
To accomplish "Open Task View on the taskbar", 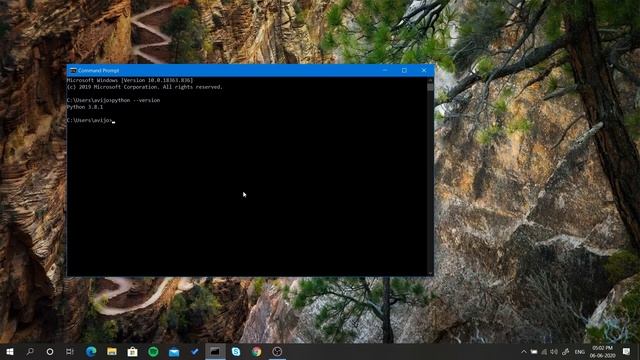I will coord(70,351).
